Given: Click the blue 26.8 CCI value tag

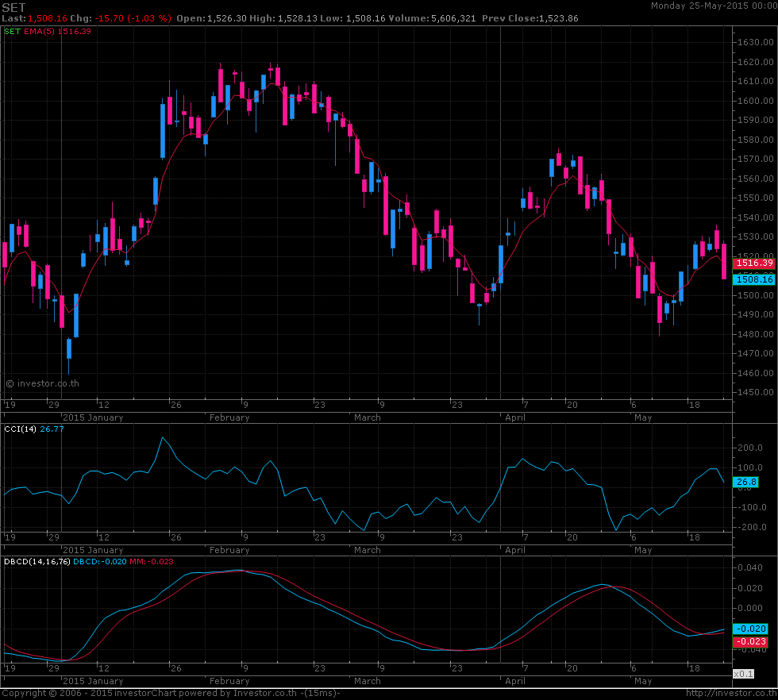Looking at the screenshot, I should click(748, 482).
